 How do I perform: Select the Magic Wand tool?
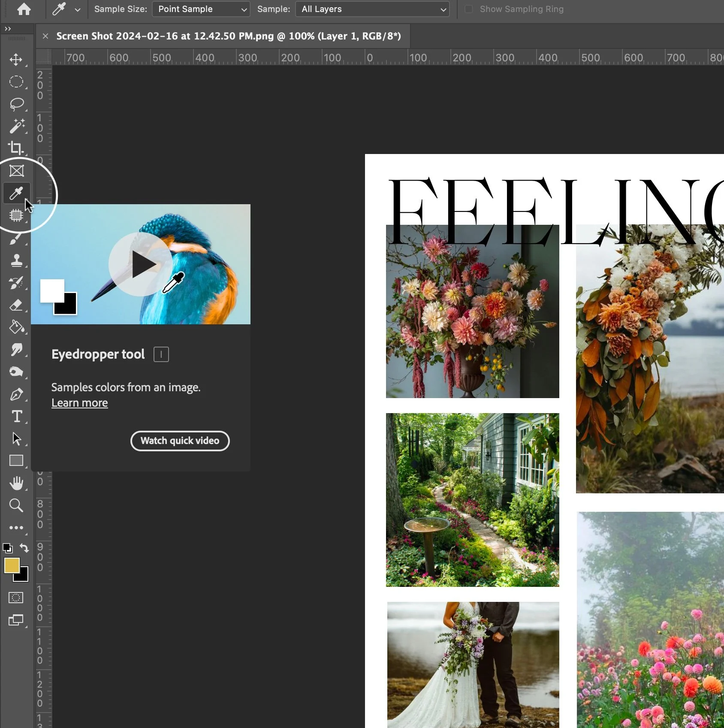pyautogui.click(x=16, y=126)
